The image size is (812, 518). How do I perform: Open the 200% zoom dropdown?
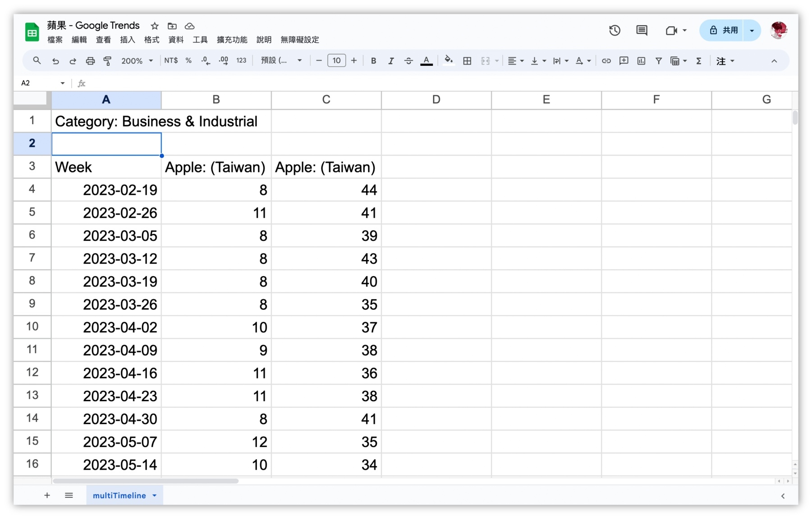[137, 61]
